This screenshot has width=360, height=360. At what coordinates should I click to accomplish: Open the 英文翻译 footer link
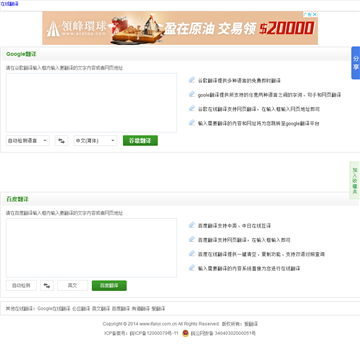coord(101,309)
